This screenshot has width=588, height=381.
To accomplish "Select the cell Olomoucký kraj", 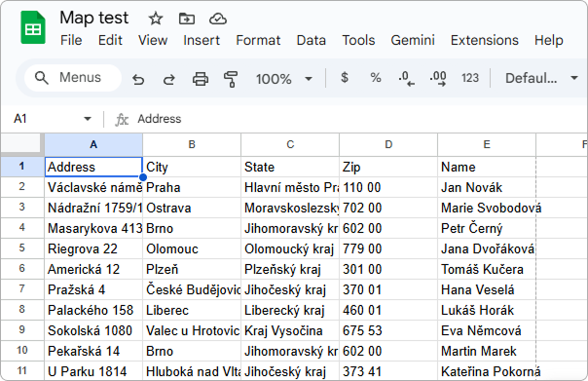I will tap(290, 248).
